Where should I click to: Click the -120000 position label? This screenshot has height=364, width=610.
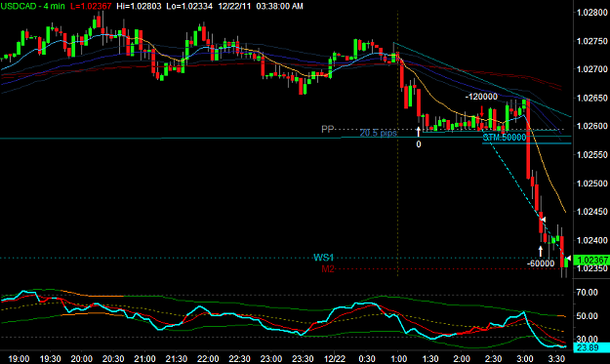(481, 97)
